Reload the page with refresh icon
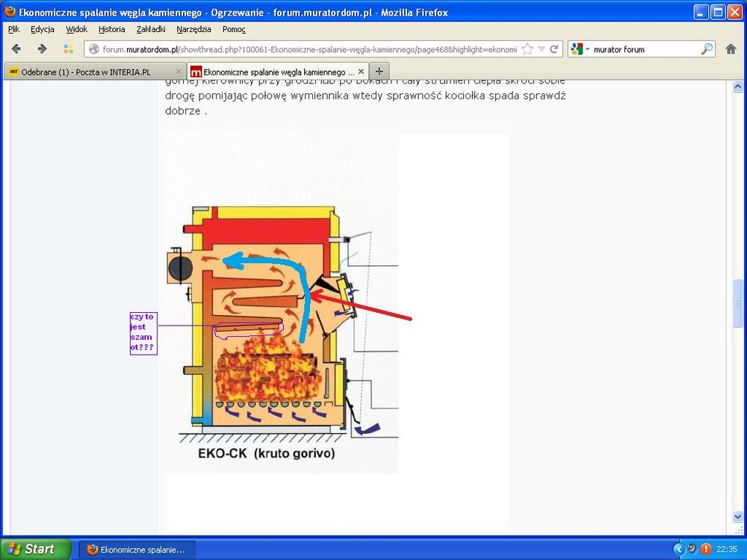747x560 pixels. pos(554,49)
